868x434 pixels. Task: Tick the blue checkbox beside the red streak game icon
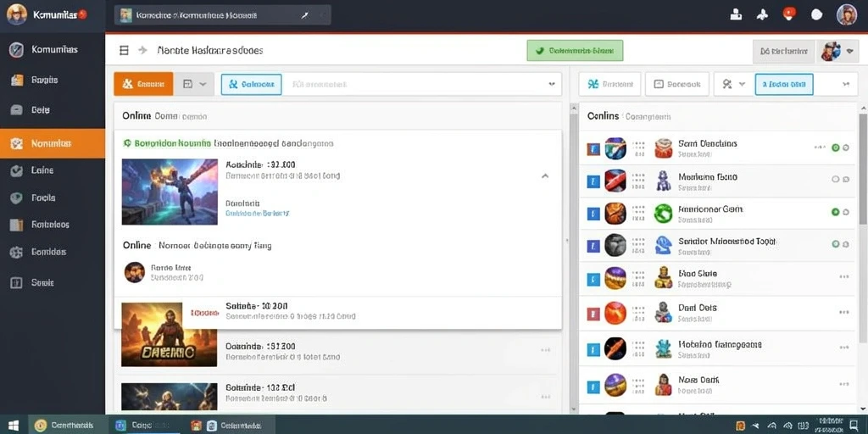coord(593,181)
